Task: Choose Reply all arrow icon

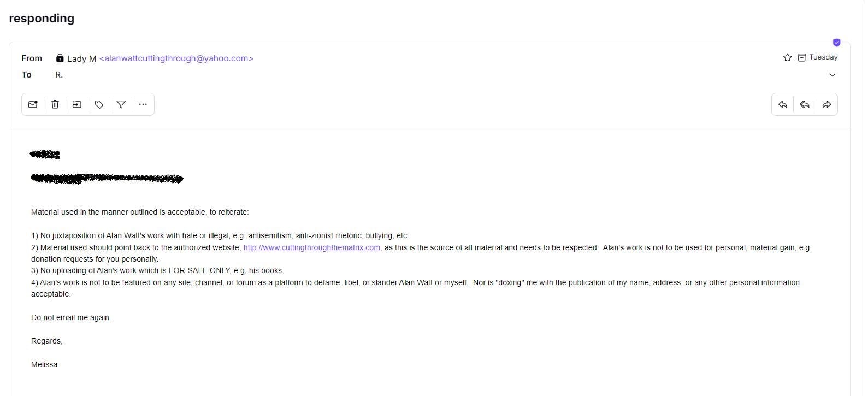Action: pyautogui.click(x=805, y=104)
